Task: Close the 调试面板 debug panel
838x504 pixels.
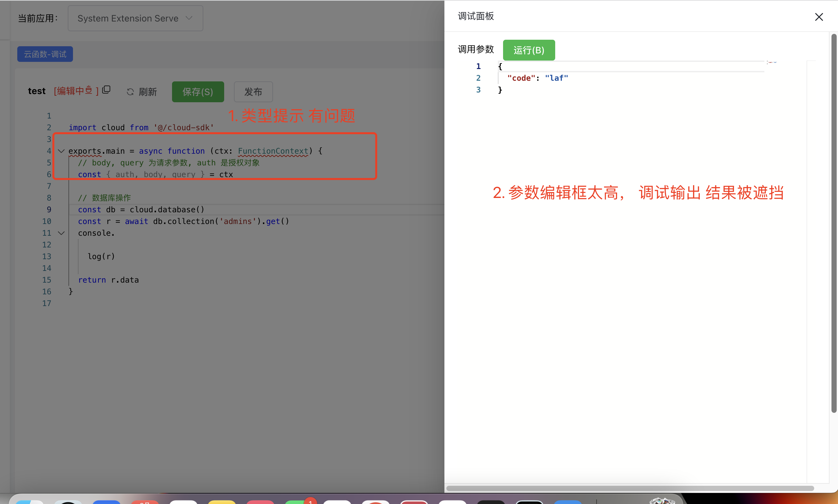Action: tap(819, 17)
